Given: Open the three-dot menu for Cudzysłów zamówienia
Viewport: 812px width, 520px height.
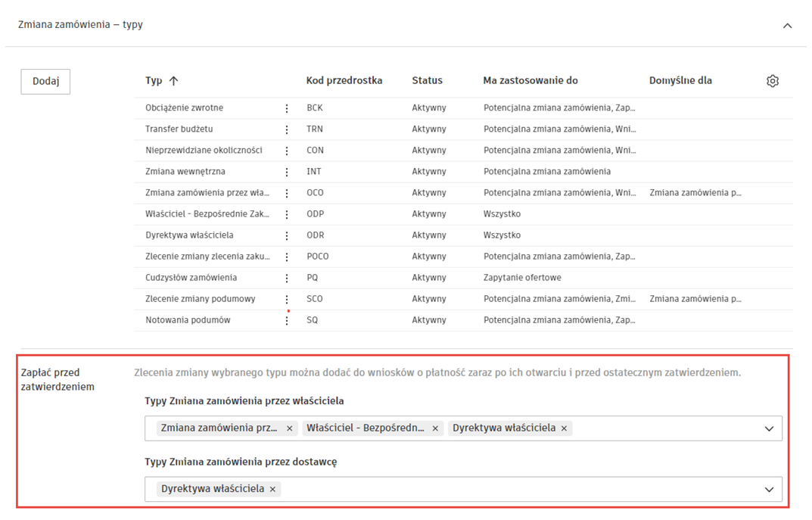Looking at the screenshot, I should click(287, 278).
